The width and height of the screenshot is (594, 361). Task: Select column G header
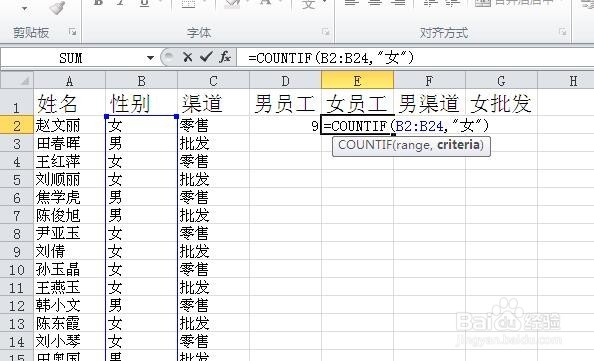[501, 80]
